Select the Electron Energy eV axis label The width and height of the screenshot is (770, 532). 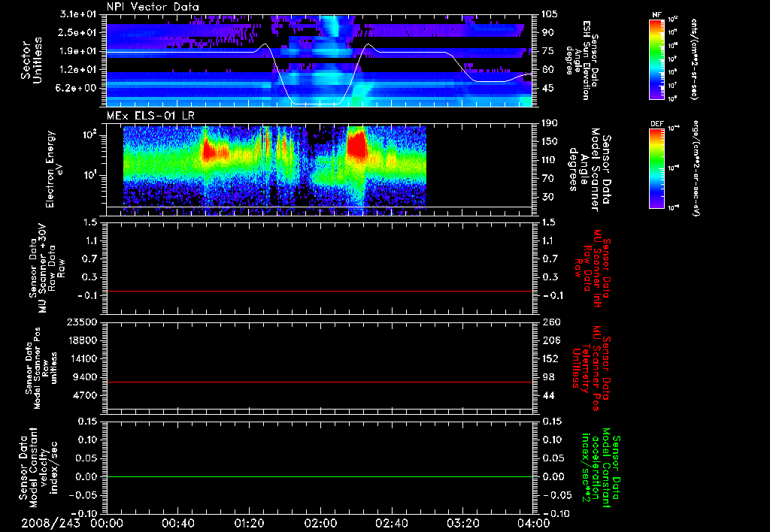coord(55,169)
